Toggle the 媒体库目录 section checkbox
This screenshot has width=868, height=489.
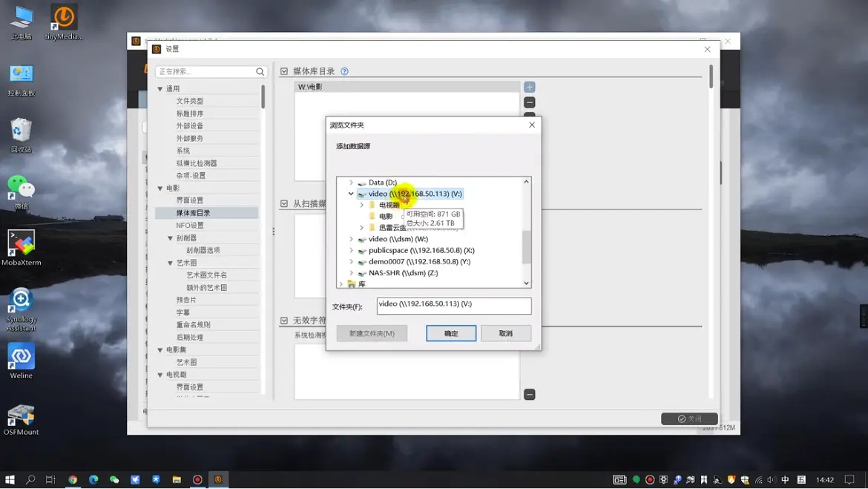(x=284, y=72)
